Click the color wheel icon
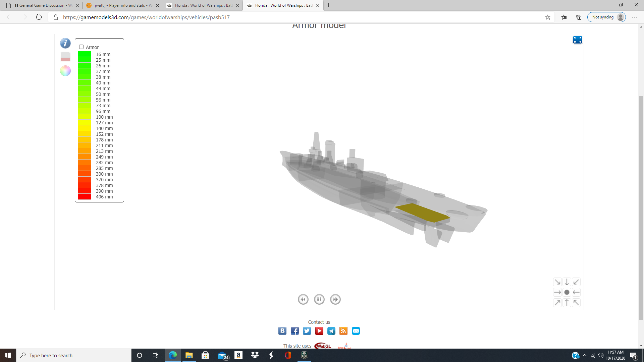This screenshot has width=644, height=362. pyautogui.click(x=65, y=71)
